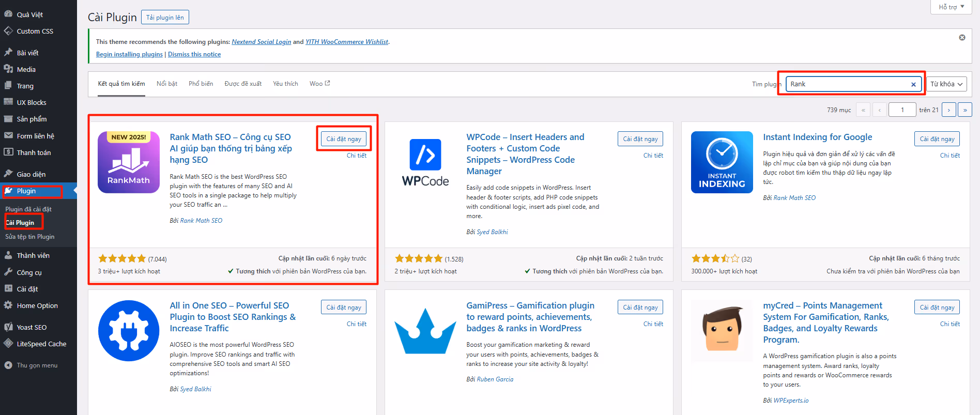
Task: Open Media library icon
Action: [x=8, y=69]
